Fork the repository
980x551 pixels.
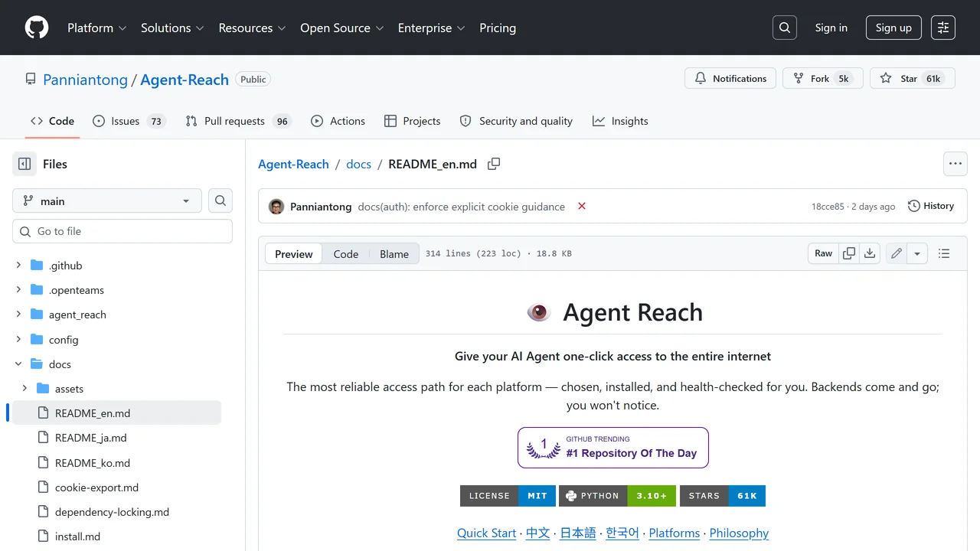[822, 78]
